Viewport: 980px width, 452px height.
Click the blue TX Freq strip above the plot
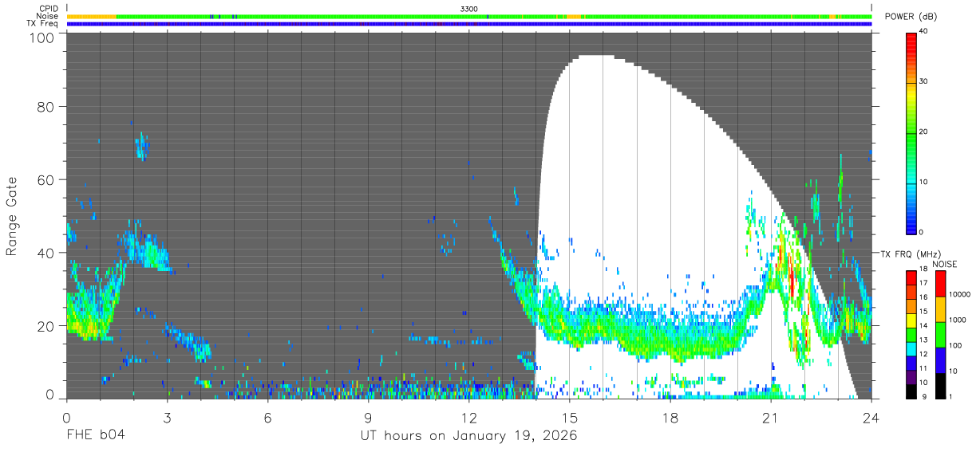coord(469,24)
